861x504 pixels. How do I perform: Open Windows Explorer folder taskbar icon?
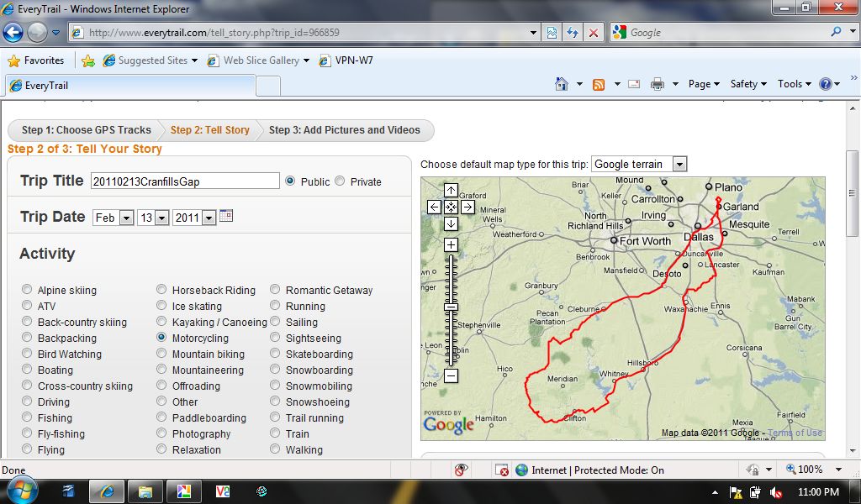(145, 491)
